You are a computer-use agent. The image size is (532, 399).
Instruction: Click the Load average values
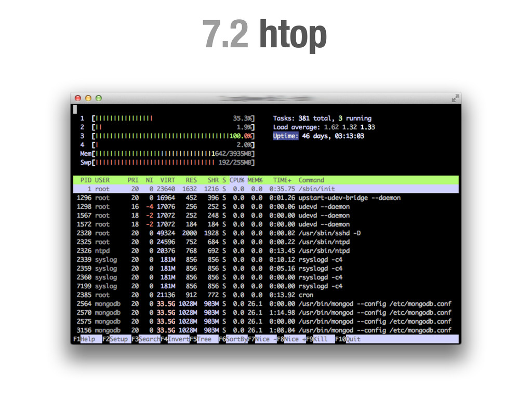350,127
